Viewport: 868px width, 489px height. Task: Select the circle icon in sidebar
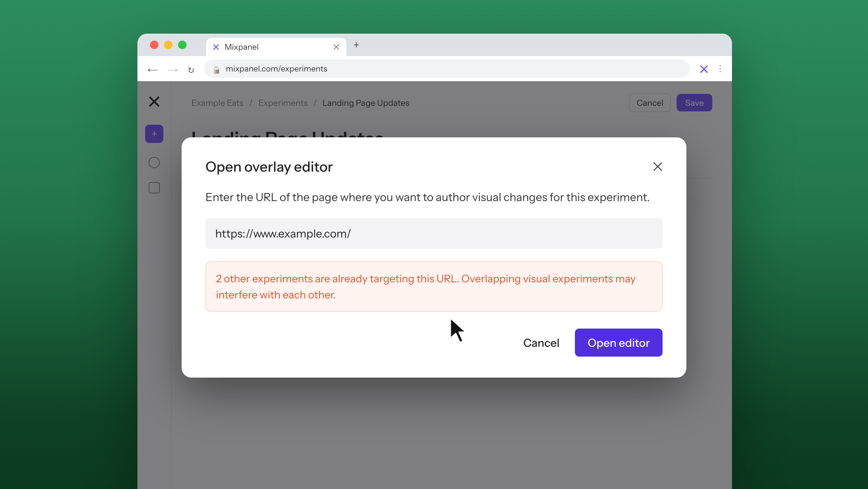point(154,163)
